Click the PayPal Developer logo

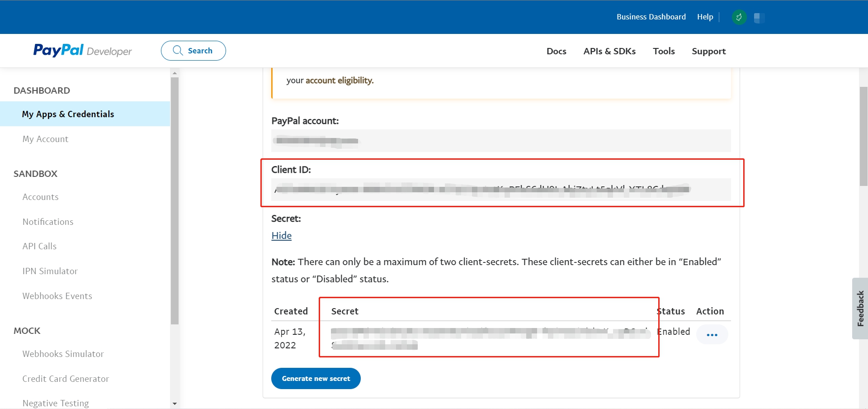[x=83, y=50]
